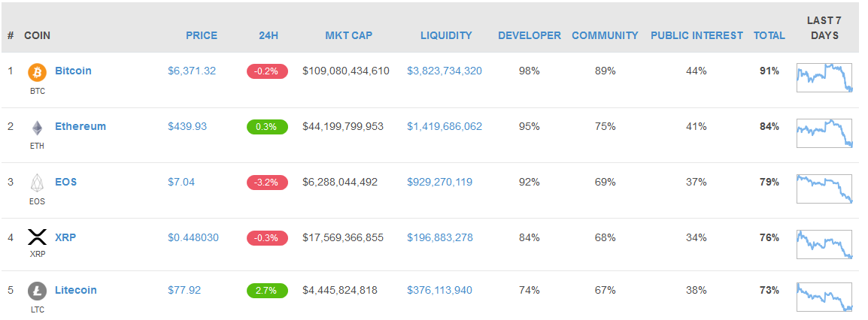The width and height of the screenshot is (868, 320).
Task: Click Litecoin developer score 74%
Action: pos(530,290)
